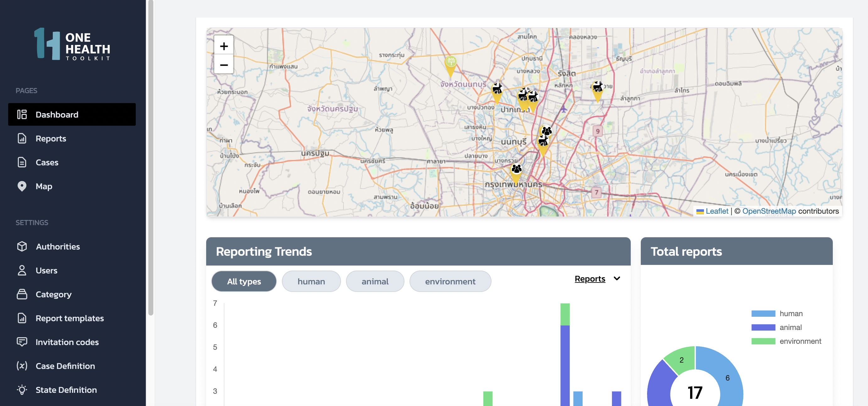868x406 pixels.
Task: Click the Report templates file icon
Action: 22,318
